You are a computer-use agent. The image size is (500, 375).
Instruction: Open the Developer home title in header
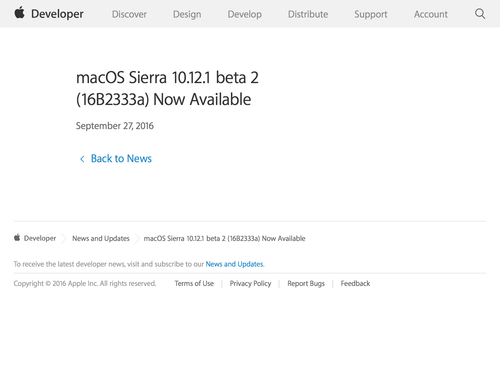pos(57,14)
